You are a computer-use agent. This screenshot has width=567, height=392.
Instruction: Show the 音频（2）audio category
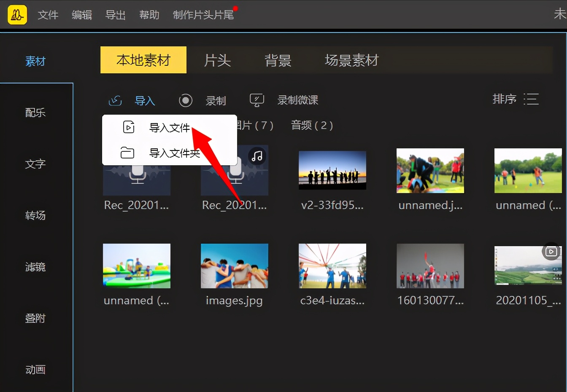click(x=312, y=125)
